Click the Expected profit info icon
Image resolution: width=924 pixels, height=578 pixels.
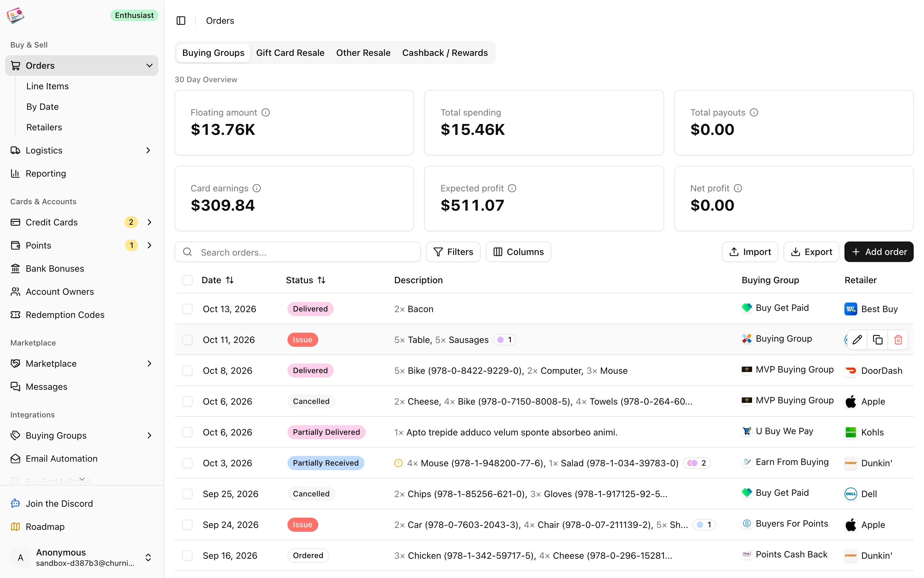[x=512, y=188]
